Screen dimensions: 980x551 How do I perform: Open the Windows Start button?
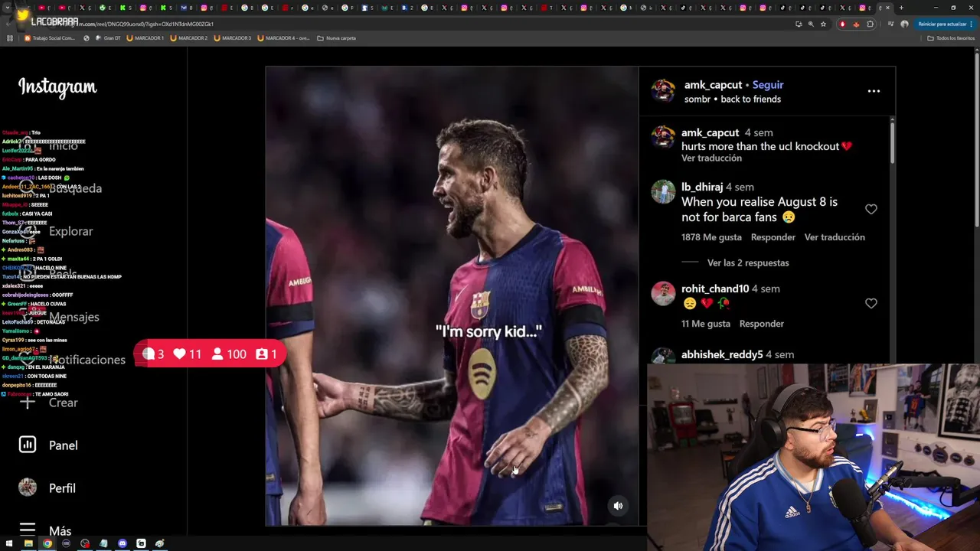pos(10,543)
